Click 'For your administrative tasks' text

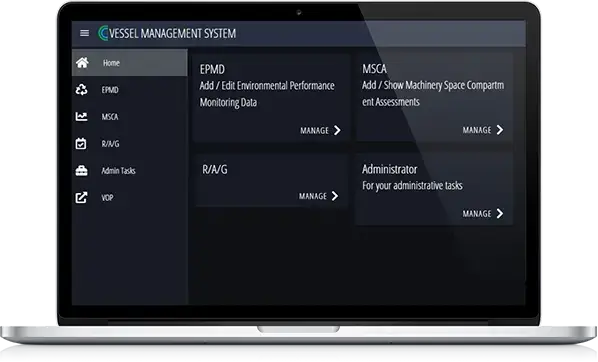tap(412, 186)
